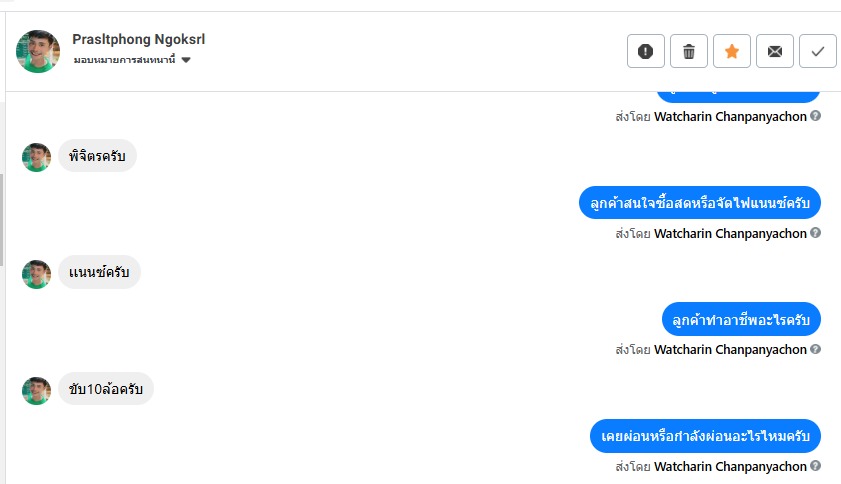Toggle the orange star follow-up icon
The height and width of the screenshot is (484, 841).
(732, 52)
